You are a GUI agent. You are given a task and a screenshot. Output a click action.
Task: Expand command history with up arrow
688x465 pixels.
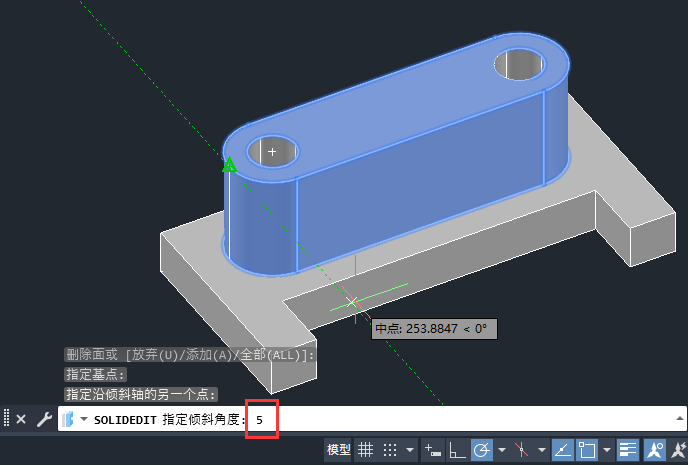(x=680, y=419)
